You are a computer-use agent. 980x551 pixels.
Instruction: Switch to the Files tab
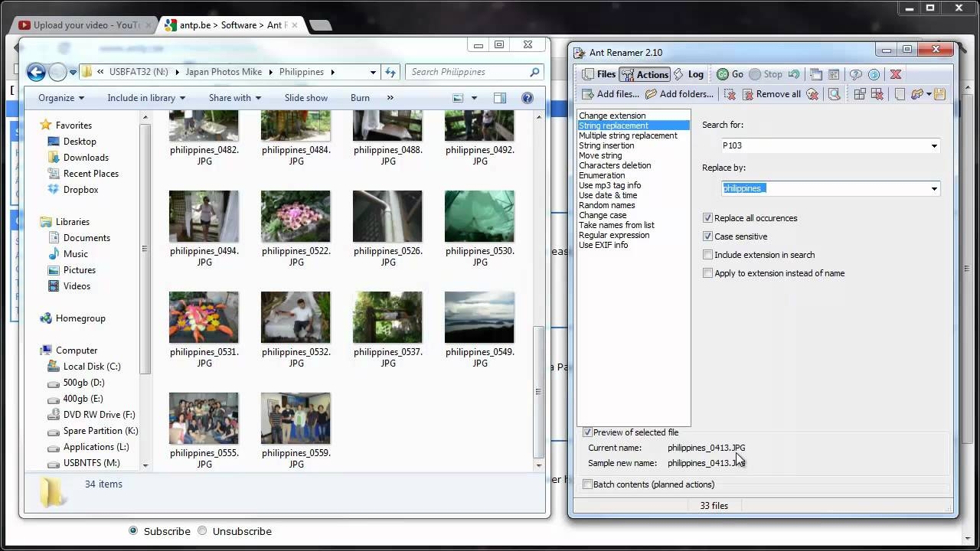[599, 74]
